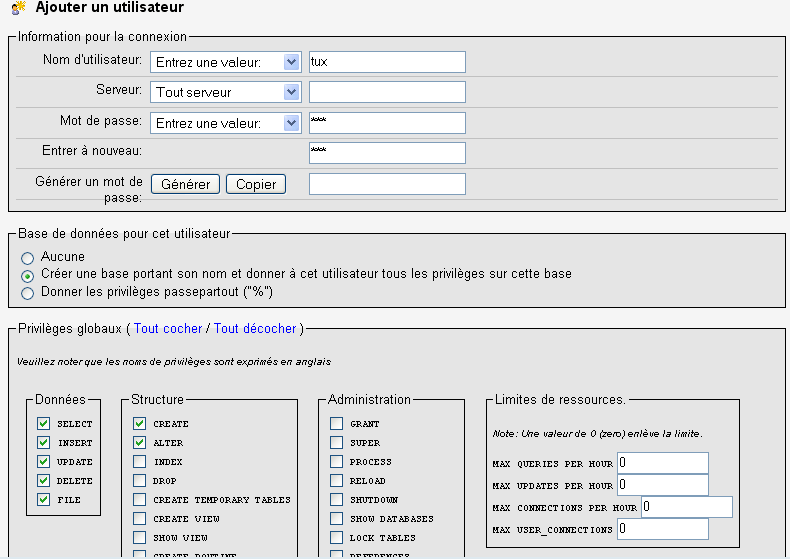Open the Nom d'utilisateur type dropdown
The image size is (790, 559).
226,62
